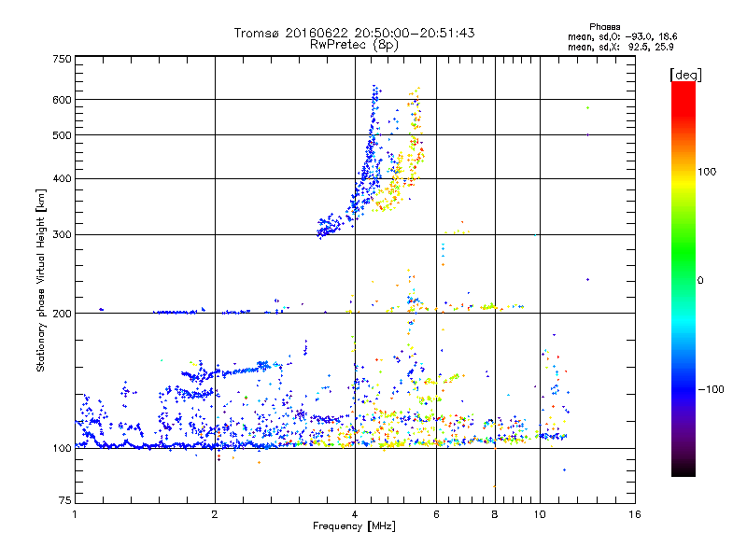Click the x-axis label '2'

point(215,514)
